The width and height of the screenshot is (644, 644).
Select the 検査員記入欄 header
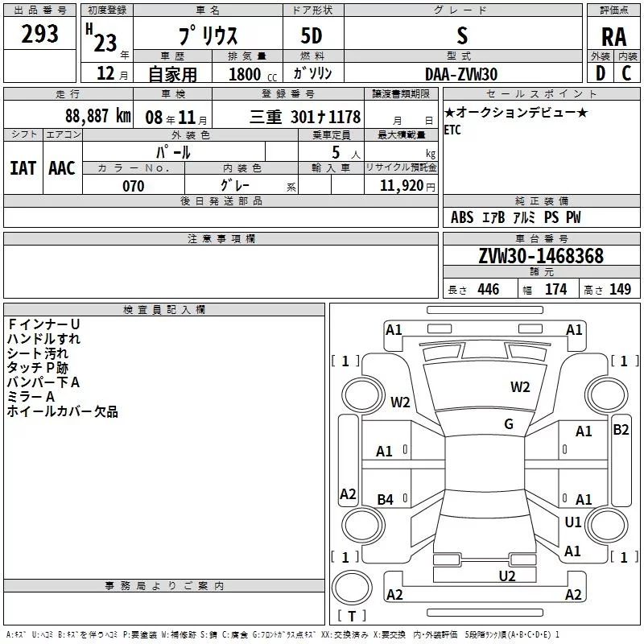point(164,310)
